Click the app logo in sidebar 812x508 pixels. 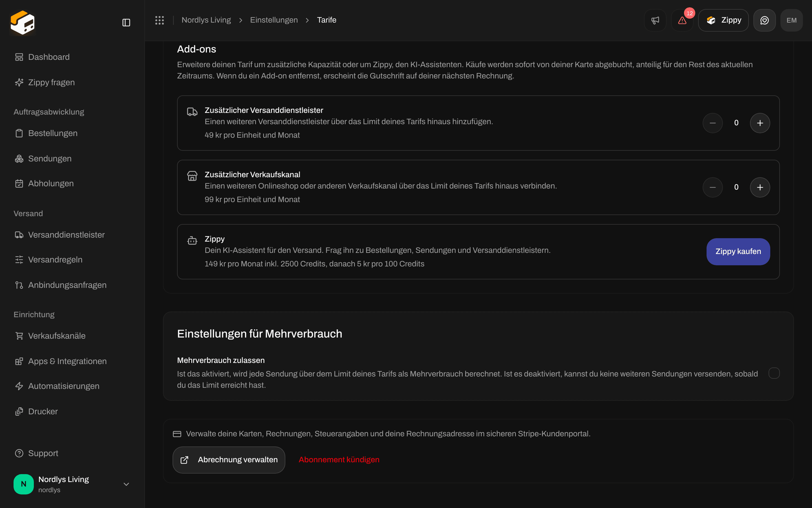pyautogui.click(x=23, y=23)
